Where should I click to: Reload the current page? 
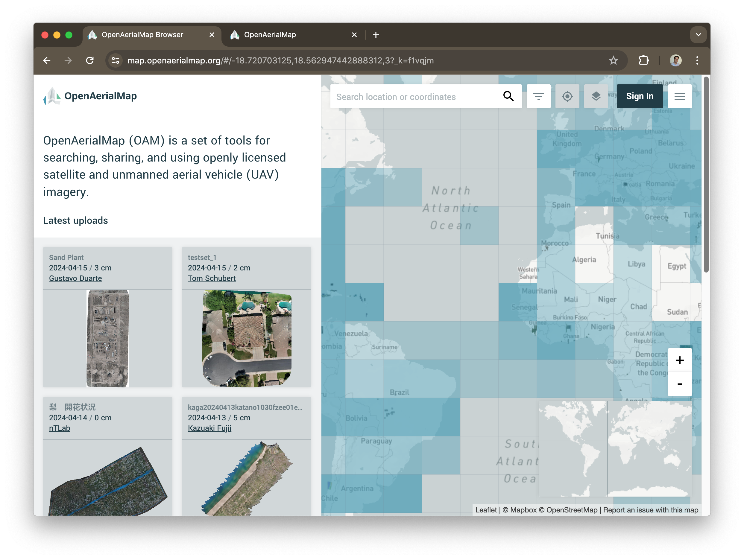[x=90, y=60]
